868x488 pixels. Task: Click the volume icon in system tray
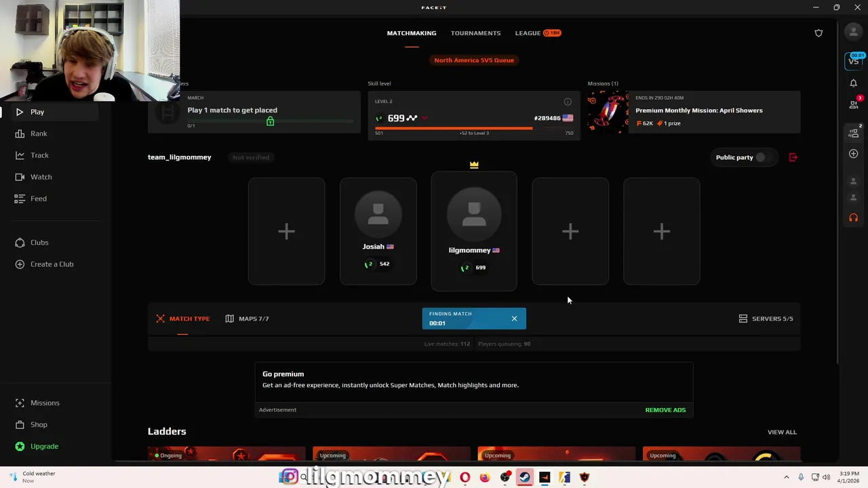[826, 477]
